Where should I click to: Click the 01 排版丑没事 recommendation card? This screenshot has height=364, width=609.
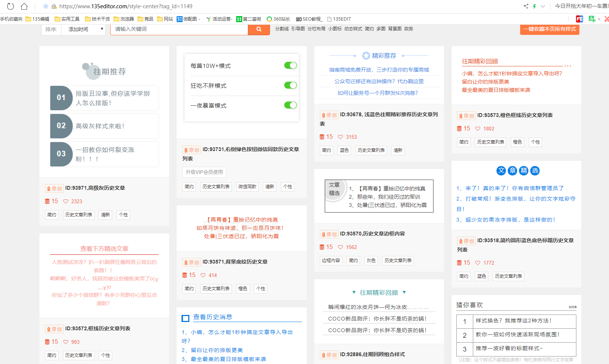point(104,98)
